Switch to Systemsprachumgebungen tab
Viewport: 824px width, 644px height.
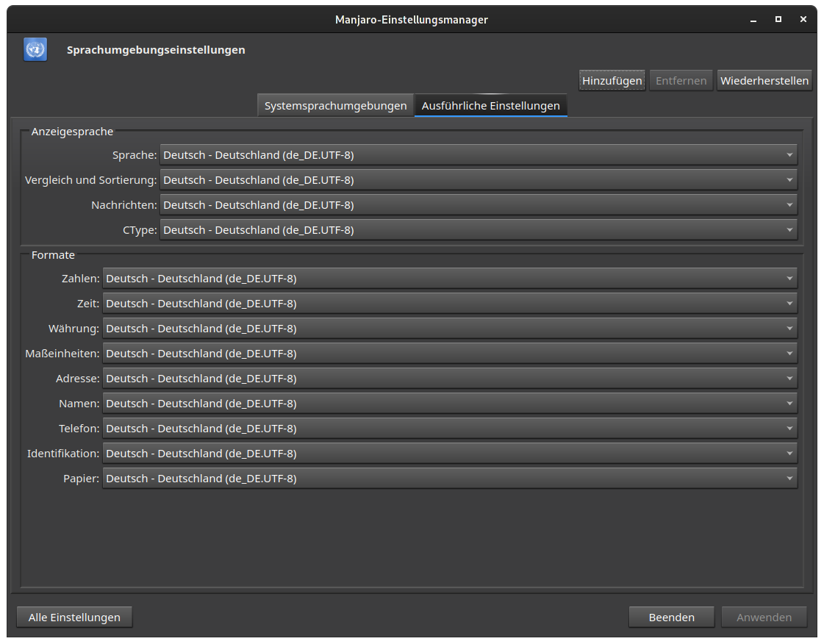tap(335, 106)
